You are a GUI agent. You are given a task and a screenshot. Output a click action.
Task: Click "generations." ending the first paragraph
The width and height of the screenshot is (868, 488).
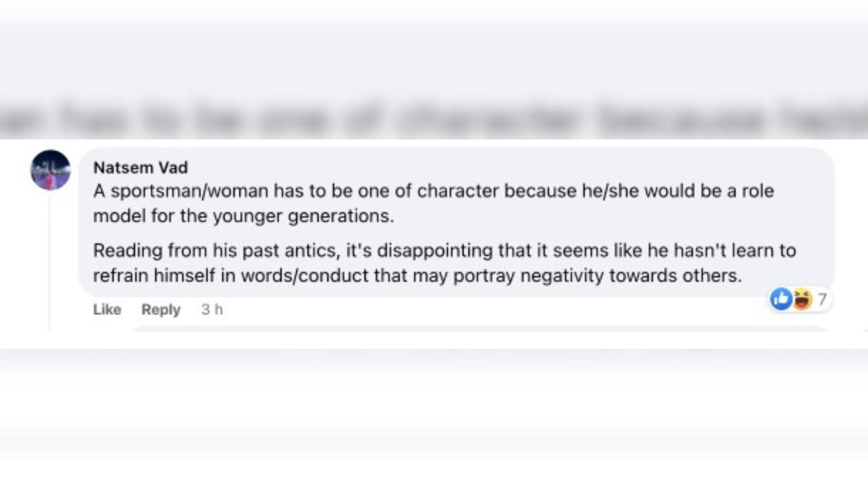(341, 216)
